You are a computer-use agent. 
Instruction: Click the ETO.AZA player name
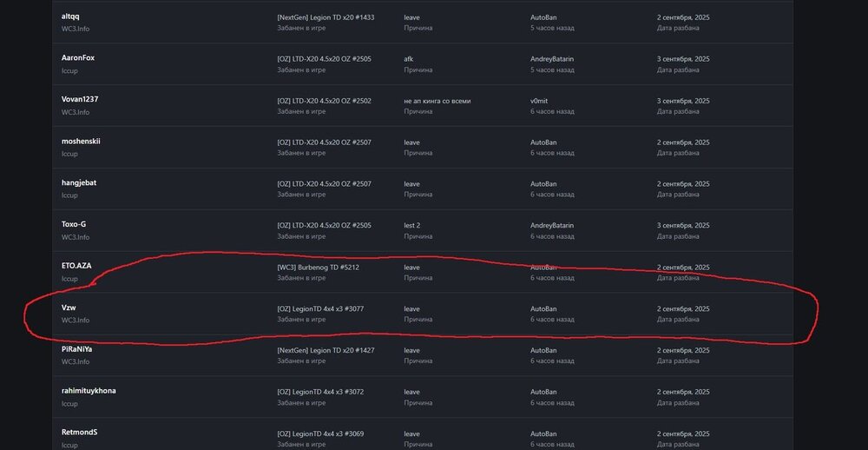(76, 266)
